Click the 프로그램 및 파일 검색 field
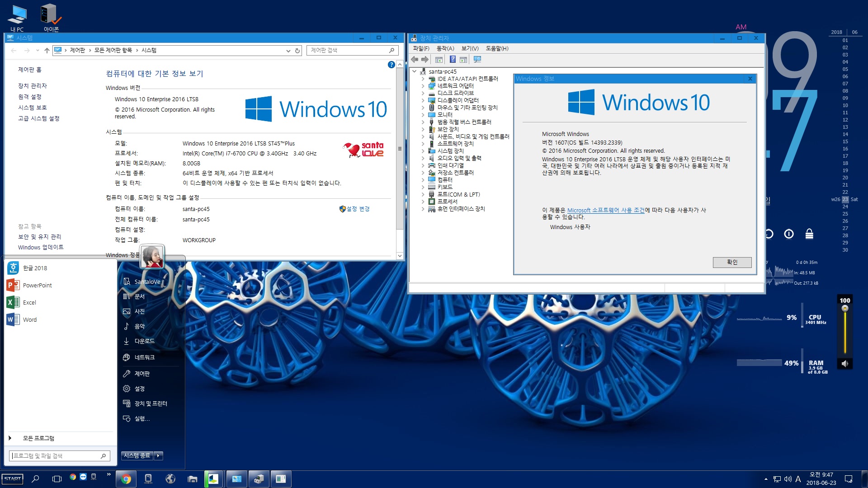Image resolution: width=868 pixels, height=488 pixels. (59, 456)
